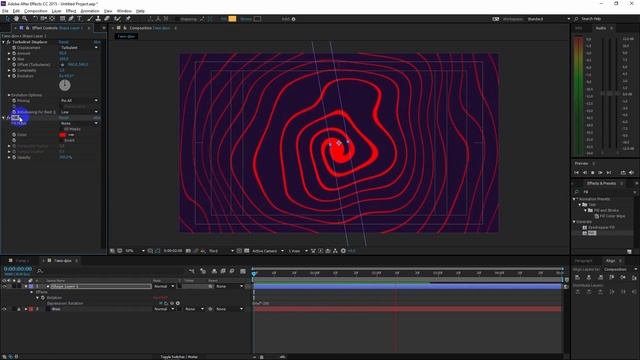Enable Motion Blur switch in timeline
This screenshot has width=640, height=360.
(x=232, y=271)
